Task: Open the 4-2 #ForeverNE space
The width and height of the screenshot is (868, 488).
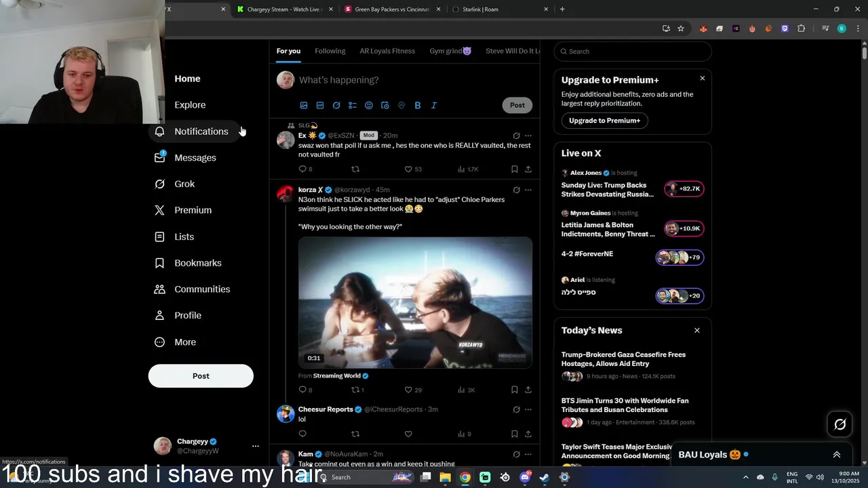Action: tap(632, 257)
